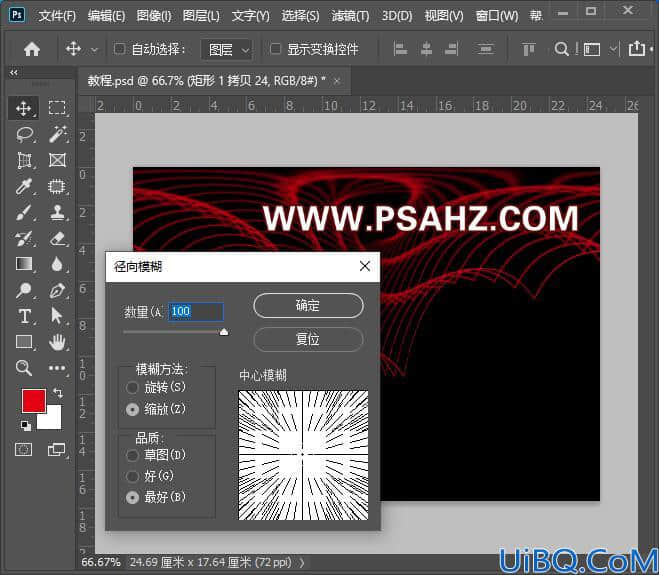Image resolution: width=659 pixels, height=575 pixels.
Task: Pick the Lasso tool
Action: (24, 135)
